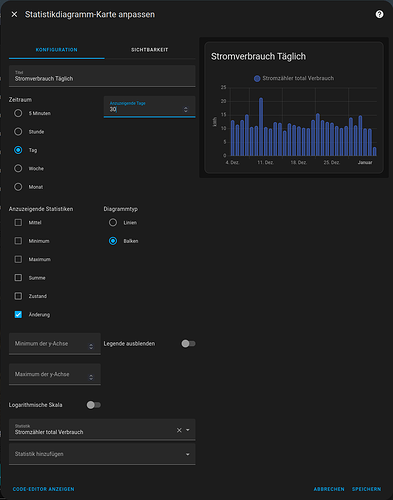
Task: Click Code-Editor anzeigen
Action: [44, 489]
